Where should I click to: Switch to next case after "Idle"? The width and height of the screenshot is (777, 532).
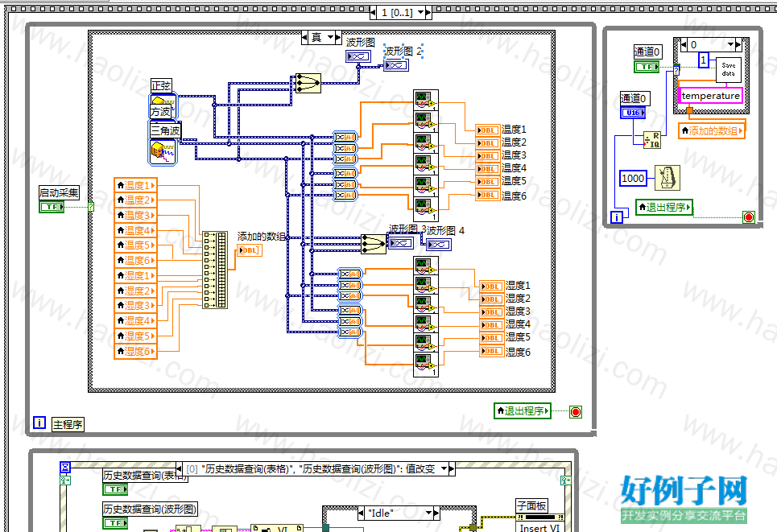coord(436,513)
